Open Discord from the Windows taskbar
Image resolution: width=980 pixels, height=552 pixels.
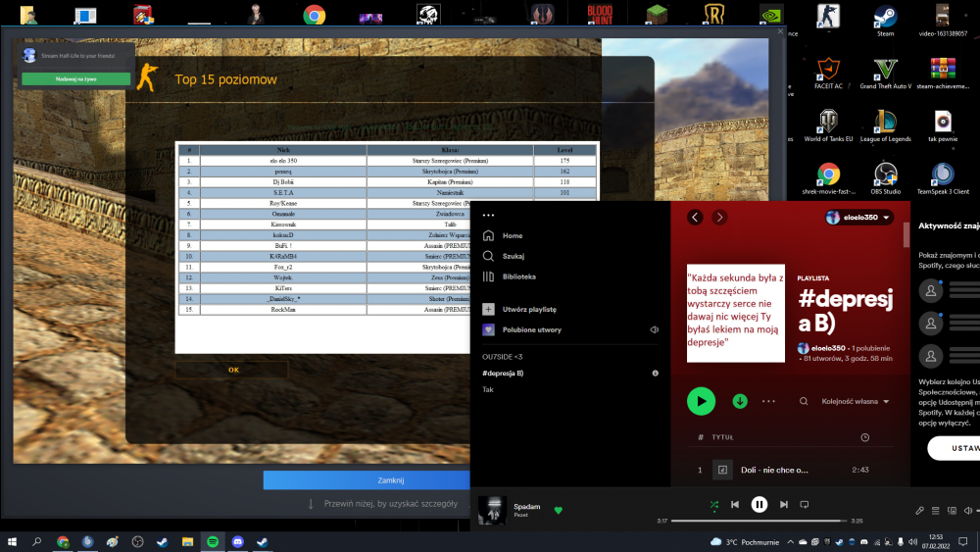(x=237, y=541)
